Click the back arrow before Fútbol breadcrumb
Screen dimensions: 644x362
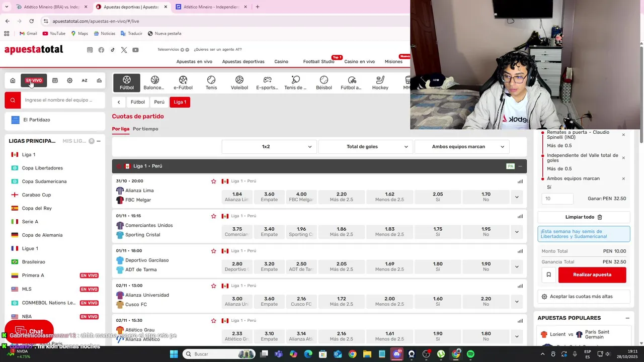(x=119, y=102)
